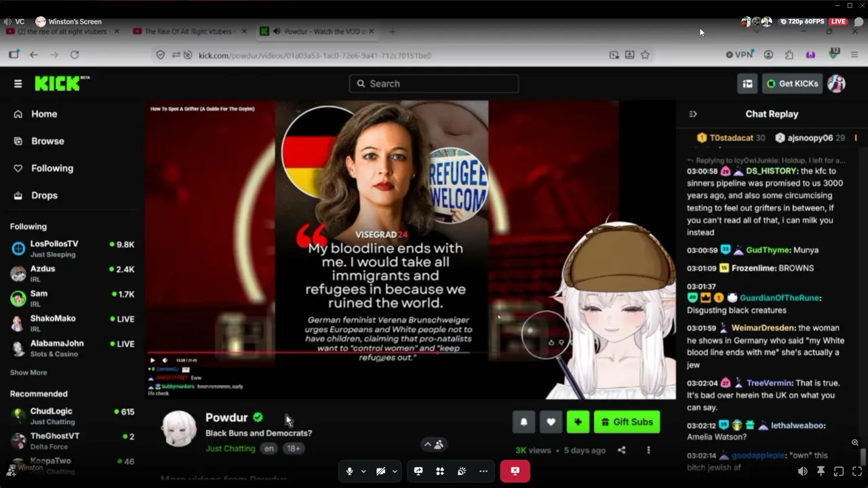Open a new browser tab
The image size is (868, 488).
coord(392,31)
